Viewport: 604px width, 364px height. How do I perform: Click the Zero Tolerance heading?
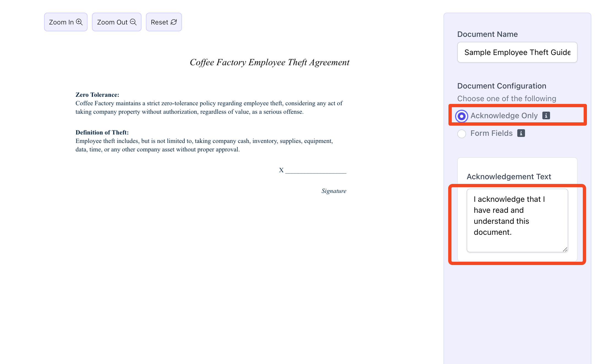[97, 95]
